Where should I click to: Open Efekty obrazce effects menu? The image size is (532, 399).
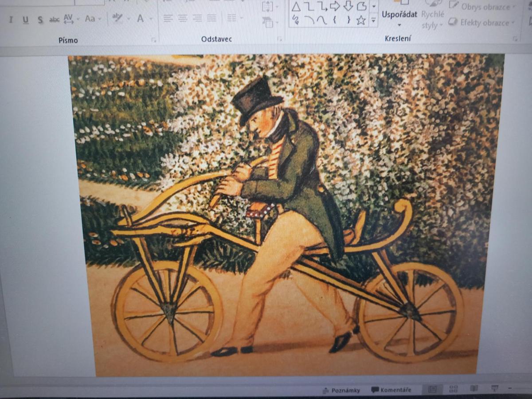[481, 22]
